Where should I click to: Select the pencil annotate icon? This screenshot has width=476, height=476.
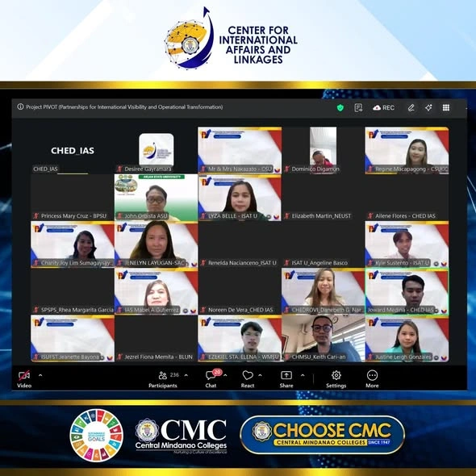pos(411,107)
